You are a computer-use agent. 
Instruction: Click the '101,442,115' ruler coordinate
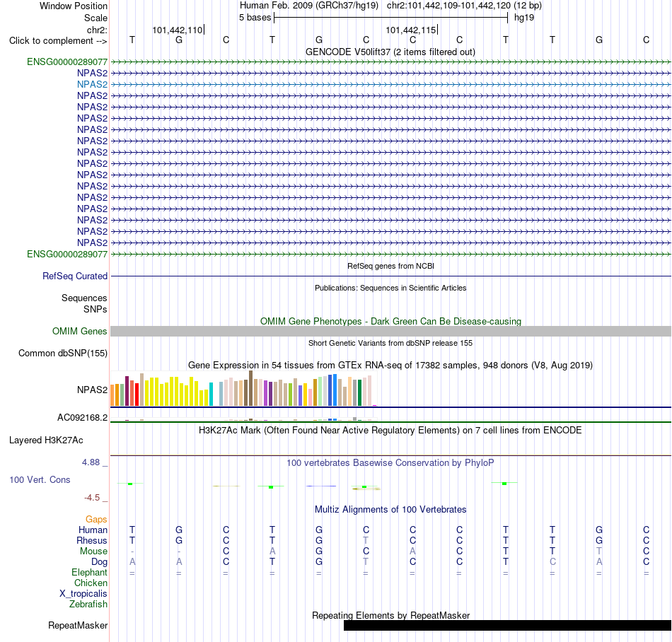pyautogui.click(x=411, y=30)
